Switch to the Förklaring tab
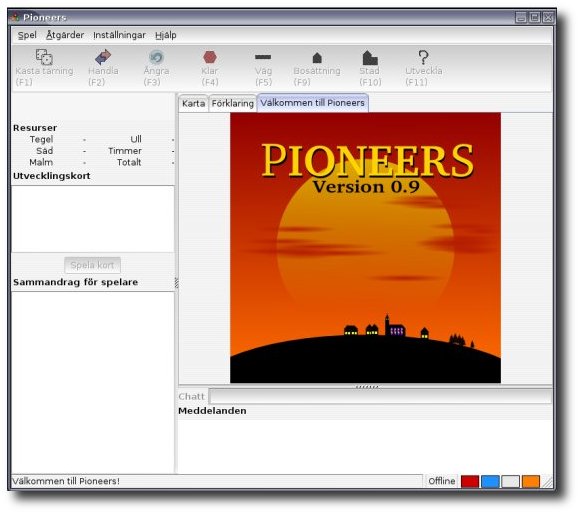This screenshot has height=514, width=580. [232, 103]
